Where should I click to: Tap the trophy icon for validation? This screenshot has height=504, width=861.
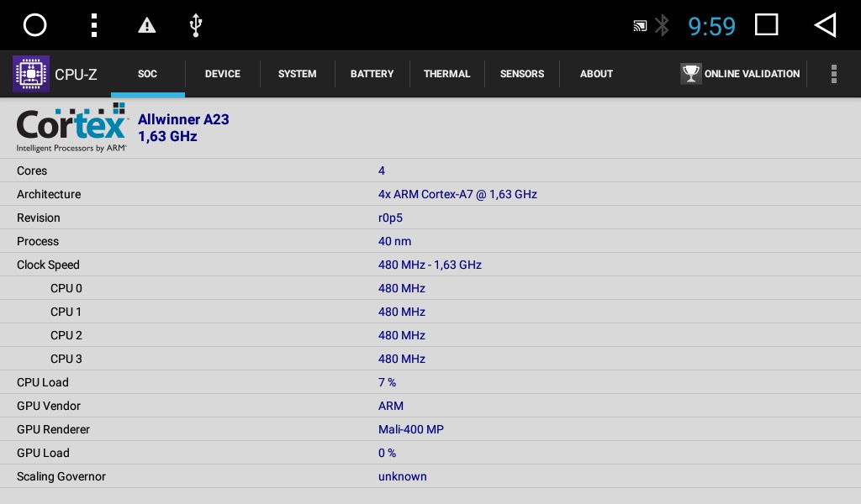691,73
